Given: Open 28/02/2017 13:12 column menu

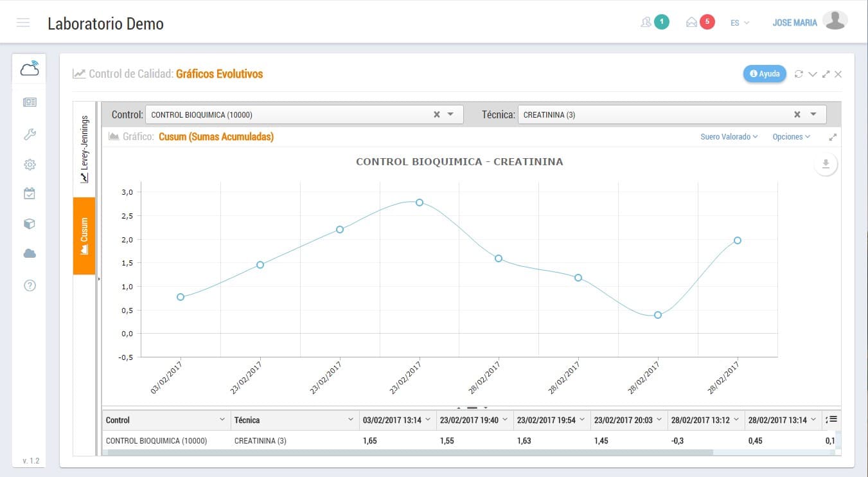Looking at the screenshot, I should [736, 420].
